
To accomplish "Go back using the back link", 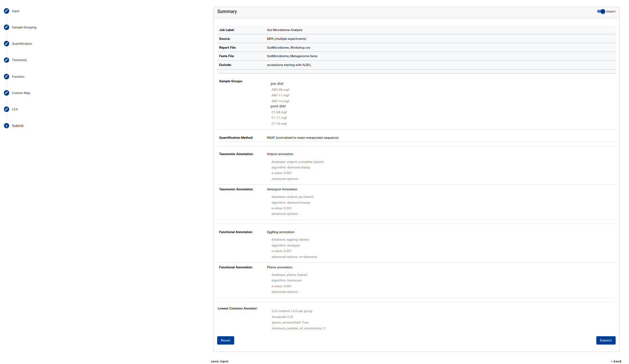I will [x=616, y=361].
